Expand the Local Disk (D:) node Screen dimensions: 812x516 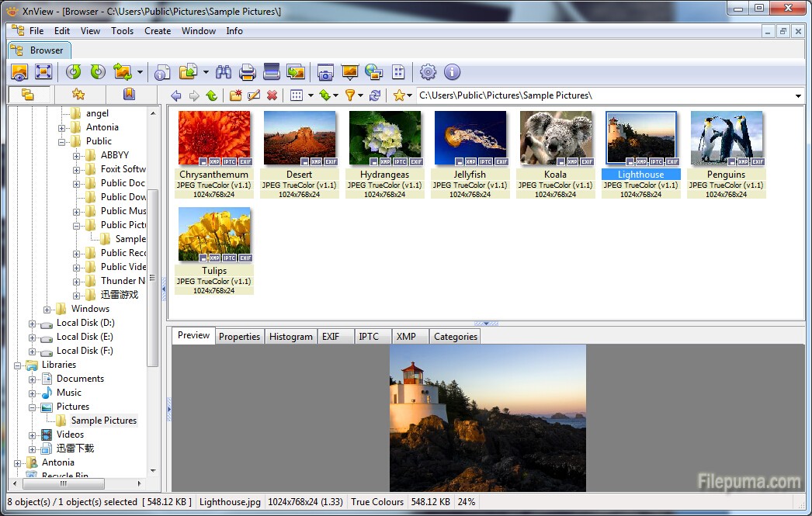tap(33, 323)
